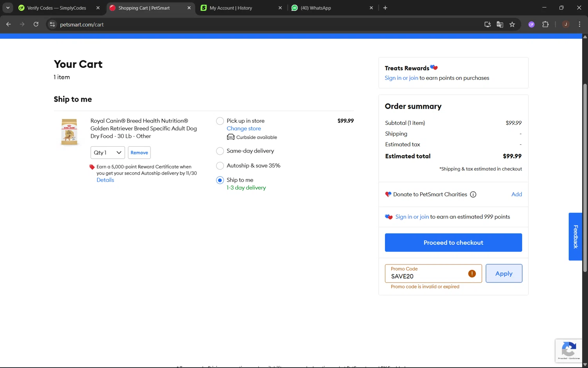Open the Royal Canin Golden Retriever product title
The image size is (588, 368).
click(x=143, y=128)
